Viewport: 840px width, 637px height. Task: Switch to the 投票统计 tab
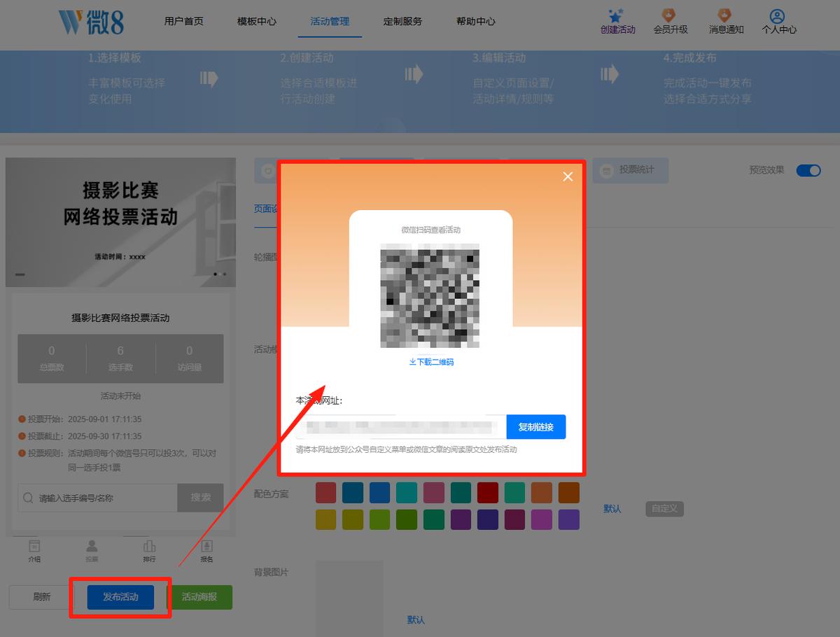(630, 170)
